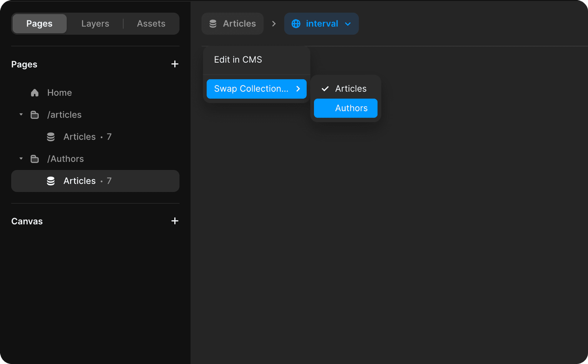
Task: Collapse the /articles folder triangle
Action: coord(21,115)
